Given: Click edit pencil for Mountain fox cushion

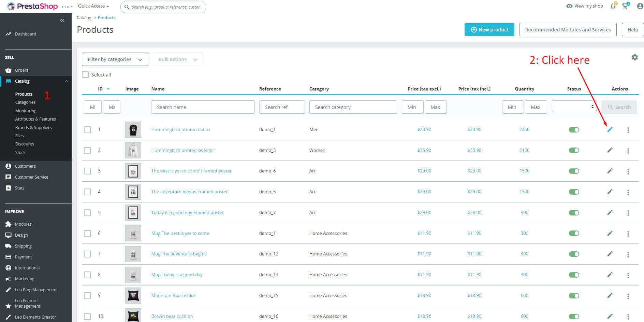Looking at the screenshot, I should pyautogui.click(x=610, y=295).
